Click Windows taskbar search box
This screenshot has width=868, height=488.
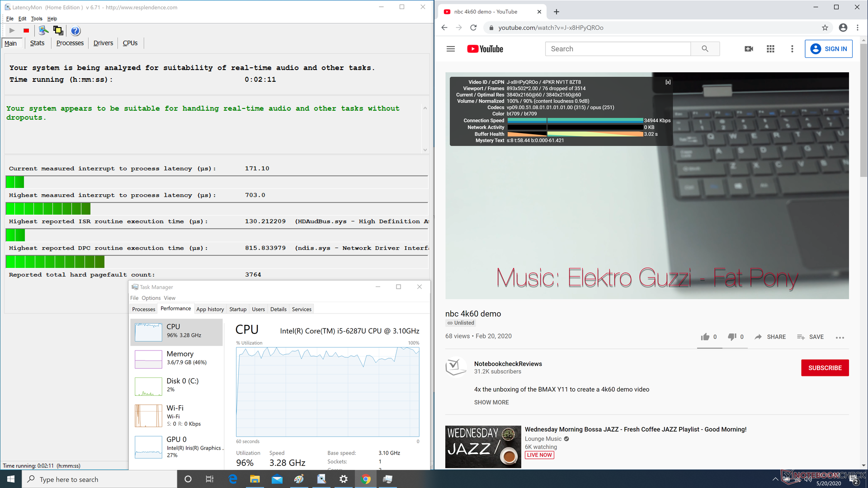coord(99,479)
